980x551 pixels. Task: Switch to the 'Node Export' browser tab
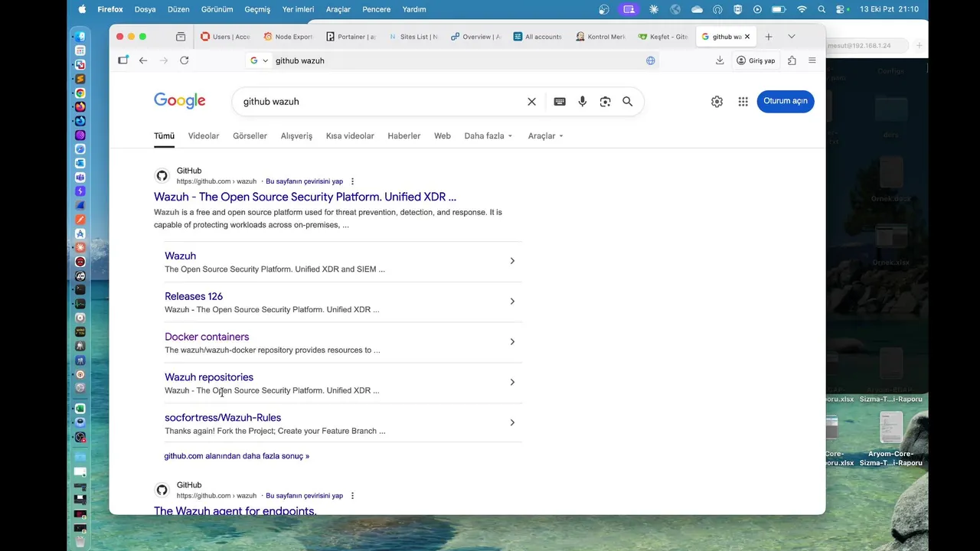(288, 37)
